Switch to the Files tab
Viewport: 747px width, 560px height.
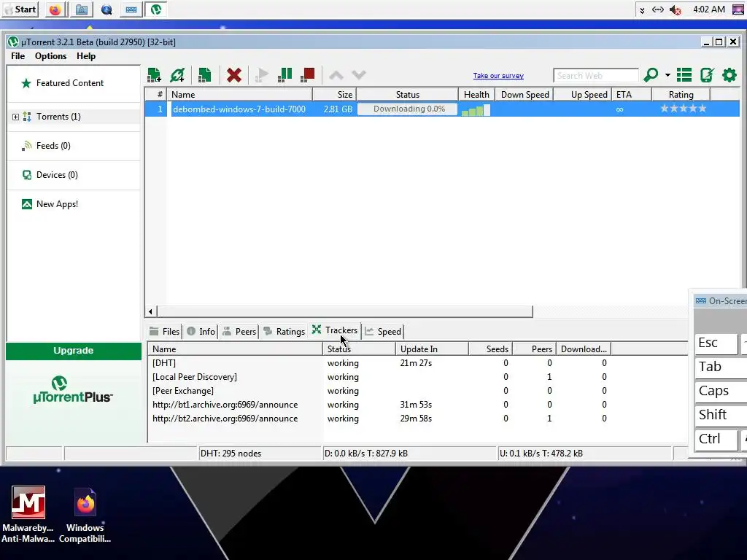[164, 332]
